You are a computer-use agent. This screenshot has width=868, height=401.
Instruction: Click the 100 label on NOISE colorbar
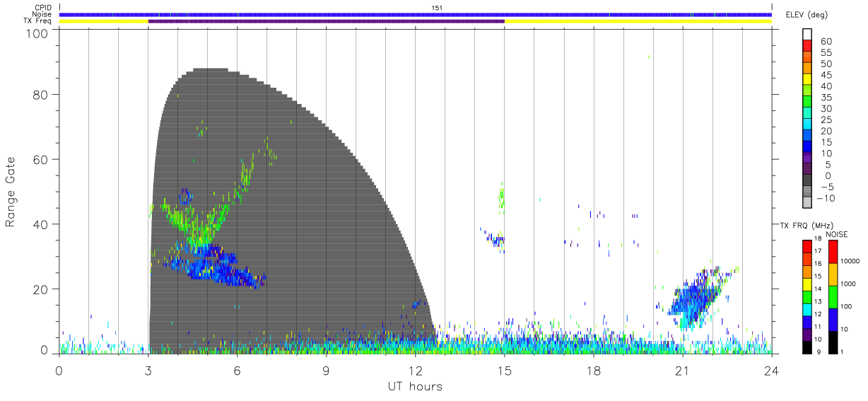point(846,306)
